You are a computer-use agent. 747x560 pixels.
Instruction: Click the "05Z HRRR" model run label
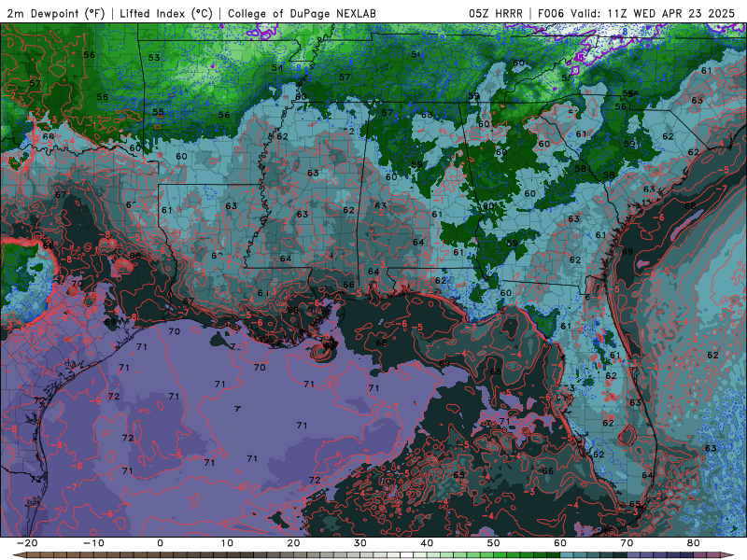pyautogui.click(x=496, y=14)
